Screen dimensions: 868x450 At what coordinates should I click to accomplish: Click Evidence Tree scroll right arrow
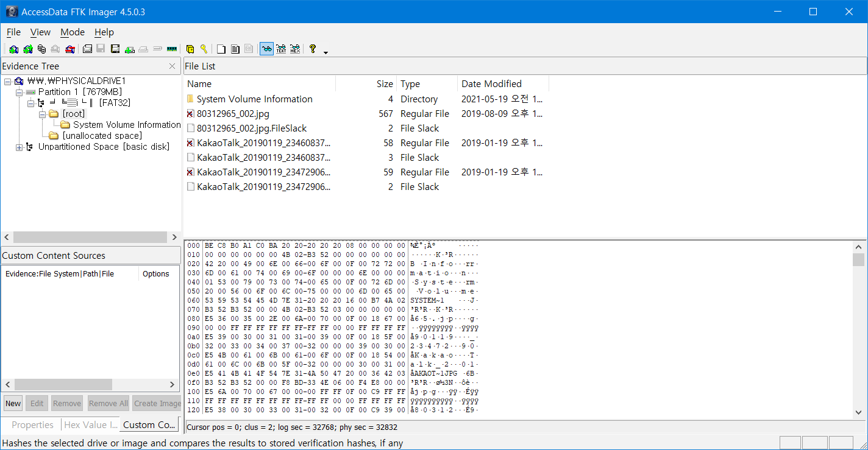175,237
